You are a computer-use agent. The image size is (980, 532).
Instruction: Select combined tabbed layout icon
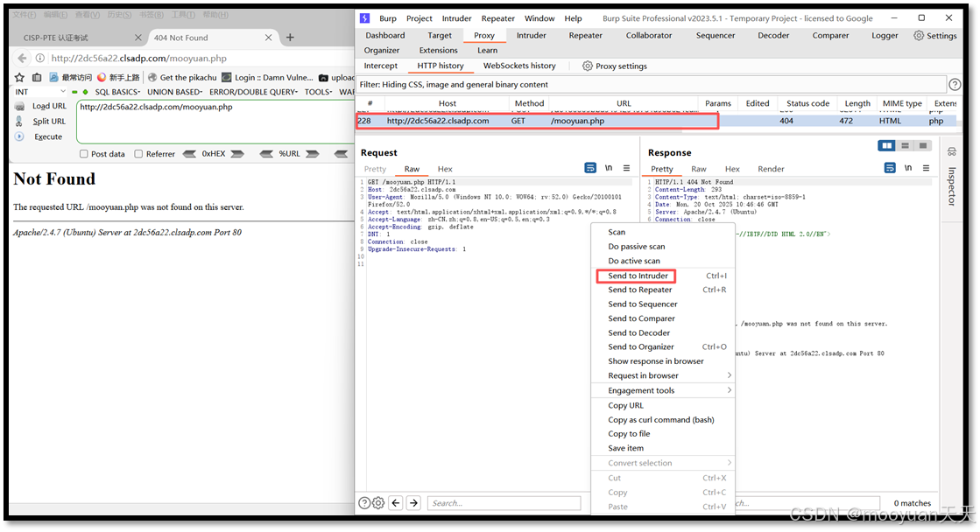pos(922,145)
